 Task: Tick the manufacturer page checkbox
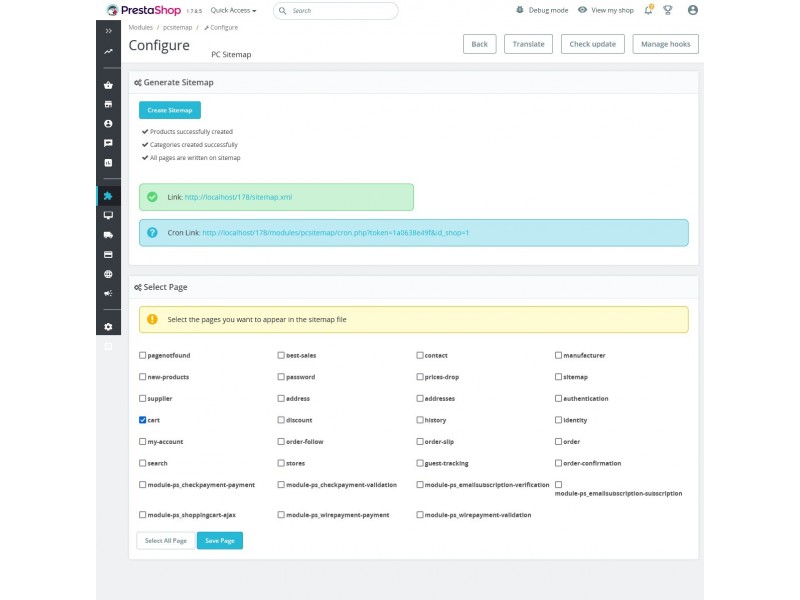click(x=559, y=355)
